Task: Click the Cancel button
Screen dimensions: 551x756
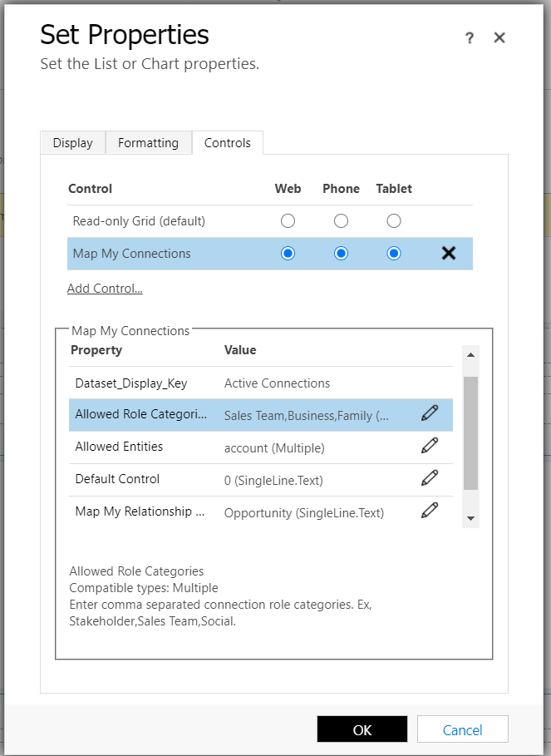Action: [462, 729]
